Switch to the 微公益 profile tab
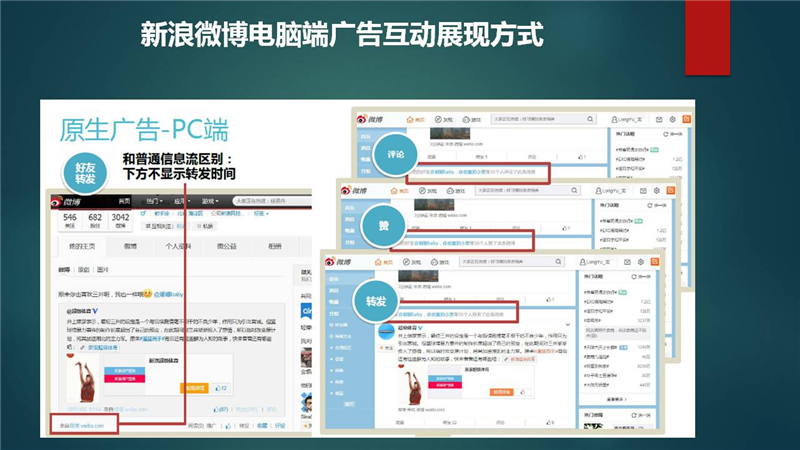Screen dimensions: 800x450 pos(227,246)
